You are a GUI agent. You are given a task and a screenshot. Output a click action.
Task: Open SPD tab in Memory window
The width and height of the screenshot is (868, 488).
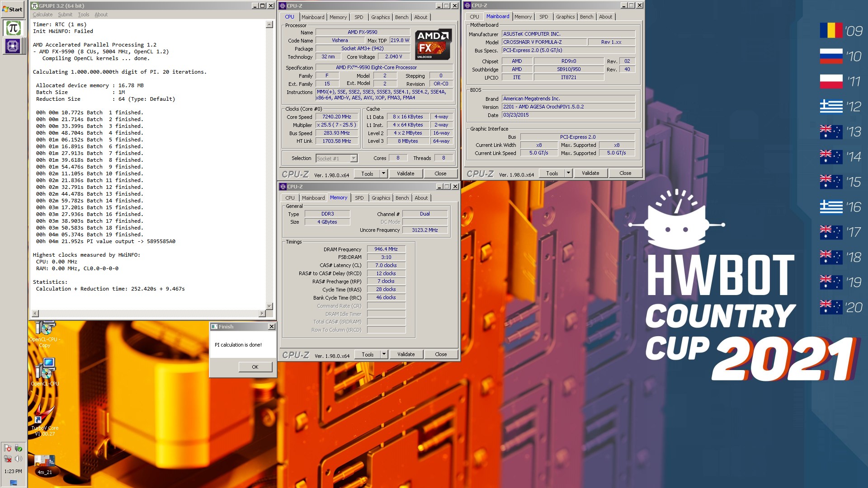[359, 198]
